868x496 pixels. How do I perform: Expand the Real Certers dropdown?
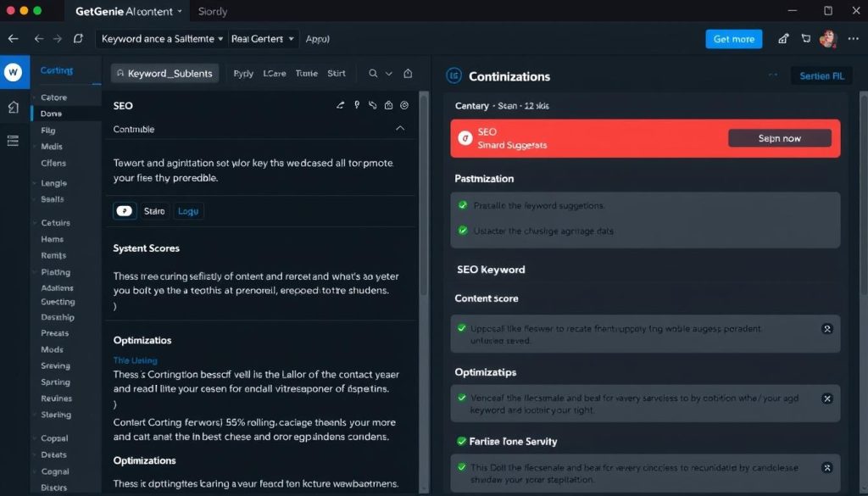pos(264,39)
